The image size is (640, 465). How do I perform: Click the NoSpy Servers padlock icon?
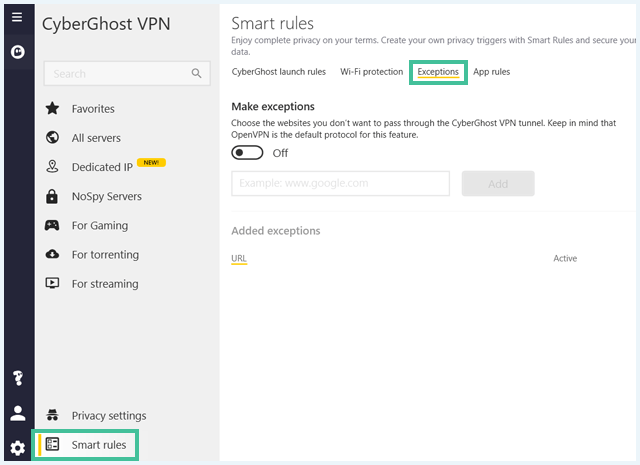(x=52, y=196)
